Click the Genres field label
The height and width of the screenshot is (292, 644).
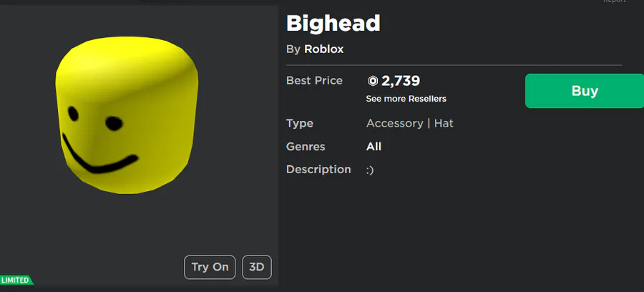[306, 147]
